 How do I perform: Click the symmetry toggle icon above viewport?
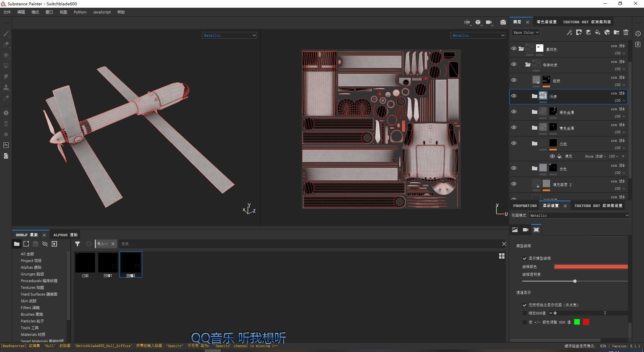click(467, 22)
